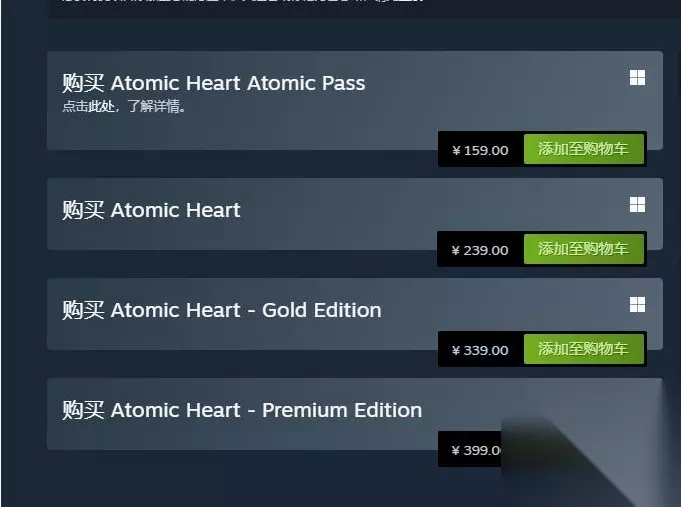Screen dimensions: 681x507
Task: Open the "此处" details link under Atomic Pass
Action: (104, 107)
